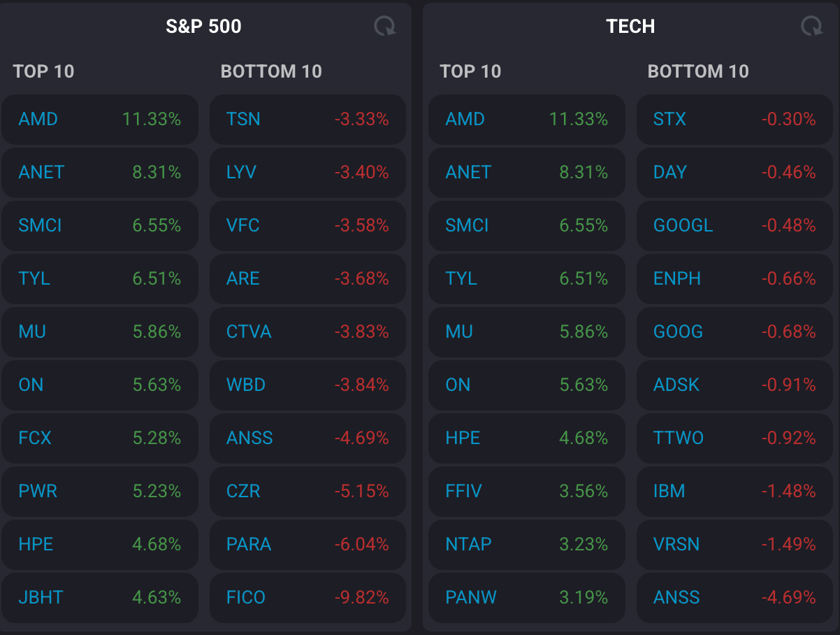Refresh the S&P 500 panel
This screenshot has width=840, height=635.
tap(384, 27)
